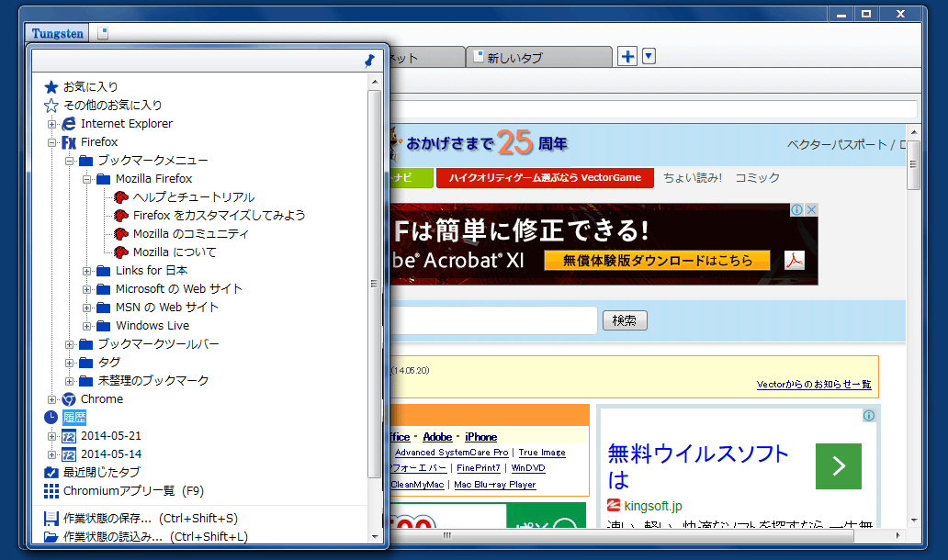This screenshot has height=560, width=948.
Task: Switch to the 新しいタブ tab
Action: point(538,58)
